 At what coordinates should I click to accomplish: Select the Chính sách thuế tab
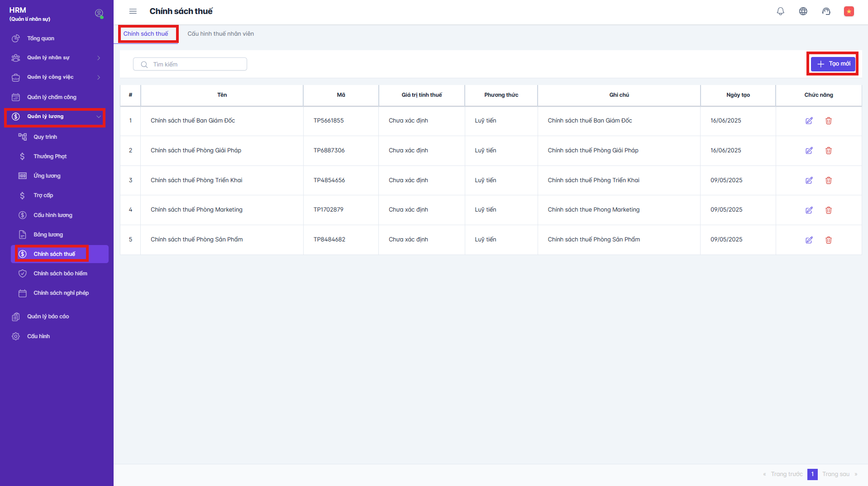pos(146,34)
